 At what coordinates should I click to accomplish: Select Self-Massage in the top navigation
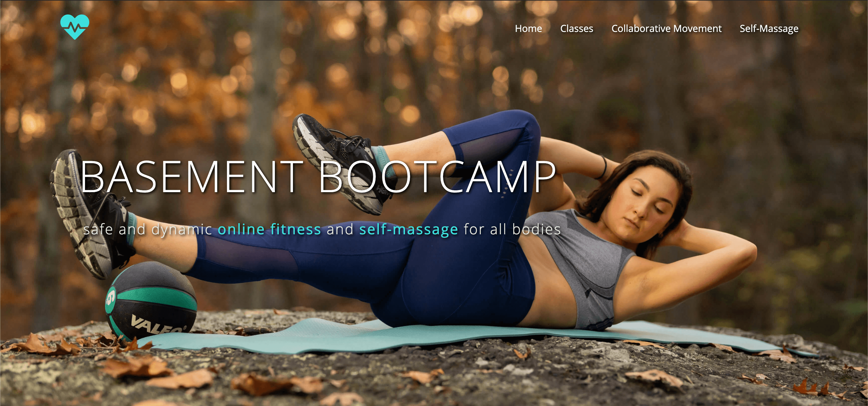769,29
